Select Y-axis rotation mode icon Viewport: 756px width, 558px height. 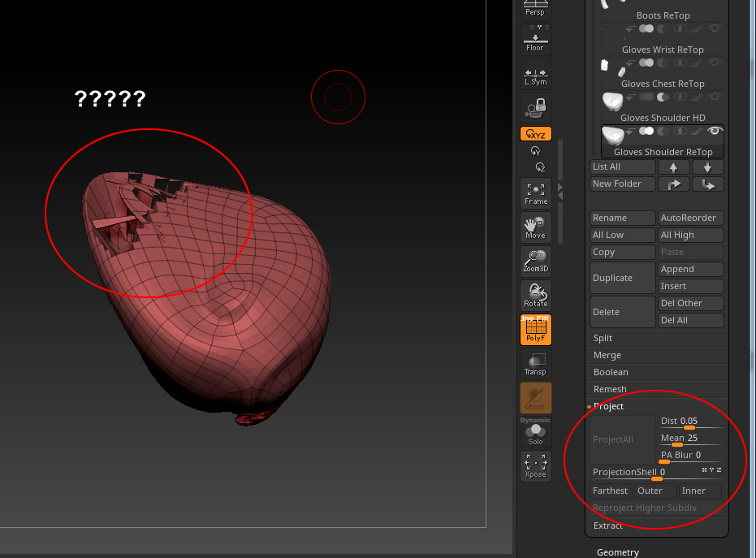click(x=536, y=151)
